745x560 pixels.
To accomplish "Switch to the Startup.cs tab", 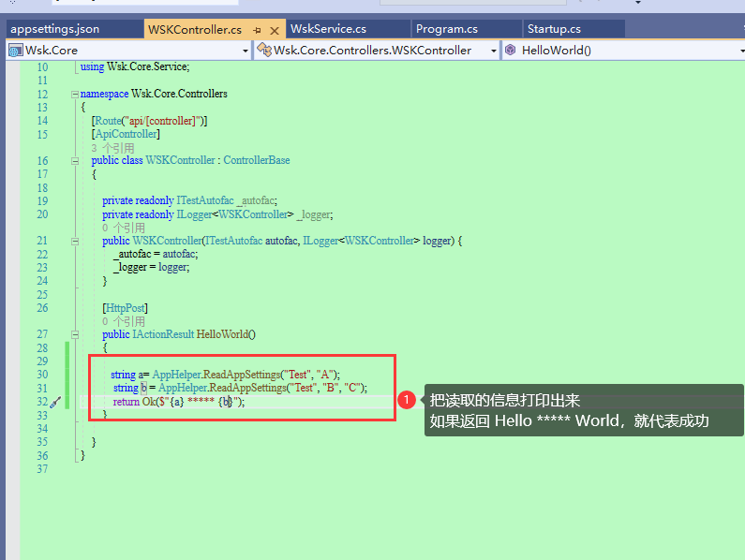I will click(554, 29).
